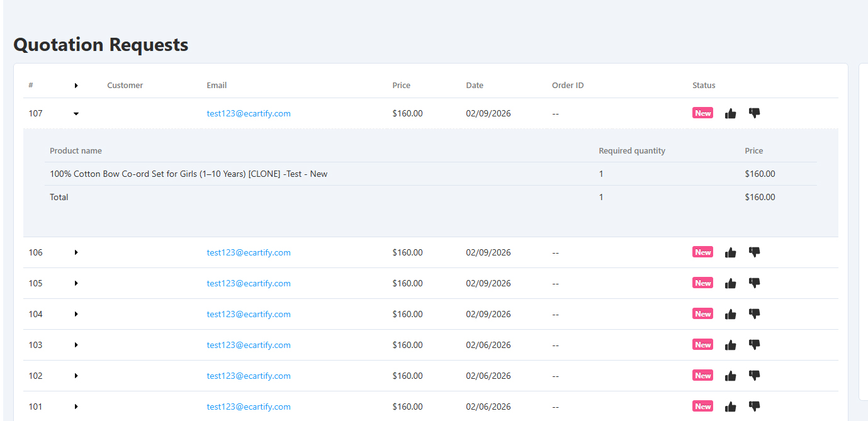Open email link in row 107
This screenshot has width=868, height=421.
(x=249, y=114)
